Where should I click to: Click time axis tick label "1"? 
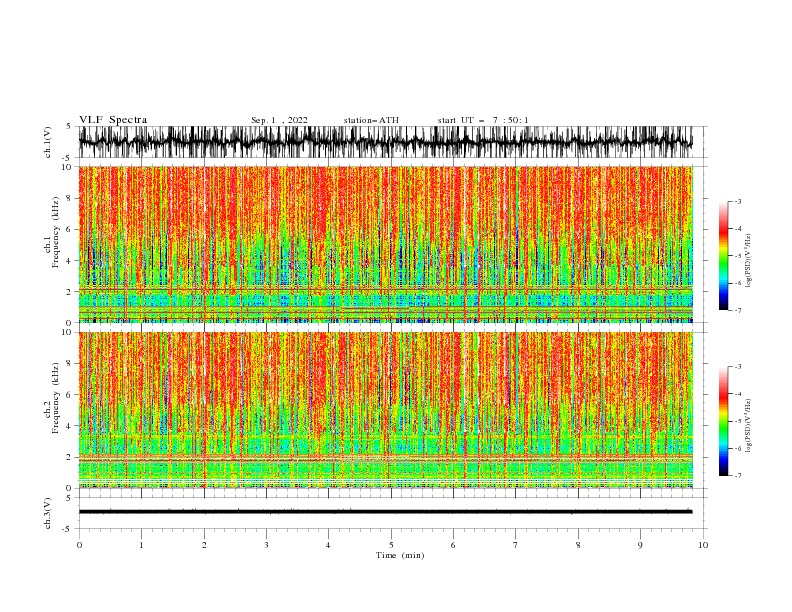click(x=141, y=545)
